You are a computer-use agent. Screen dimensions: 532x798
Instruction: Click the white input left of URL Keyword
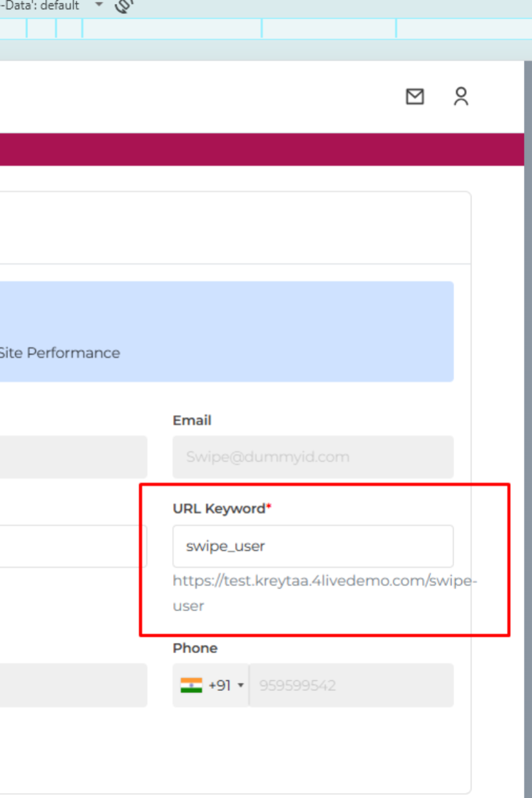tap(73, 546)
